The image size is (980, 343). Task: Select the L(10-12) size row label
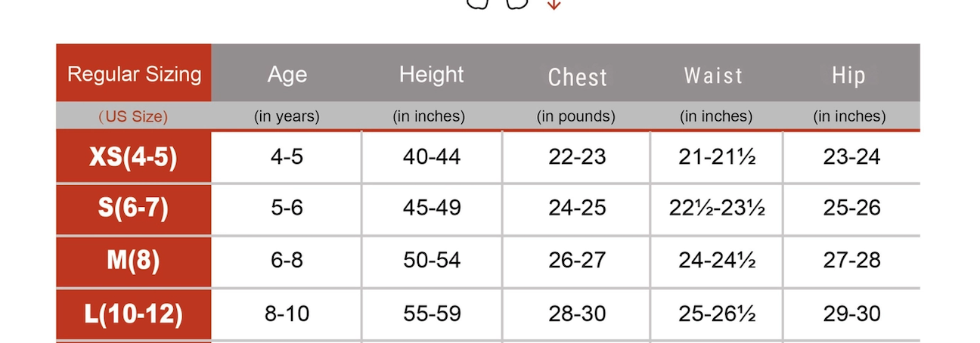[133, 314]
